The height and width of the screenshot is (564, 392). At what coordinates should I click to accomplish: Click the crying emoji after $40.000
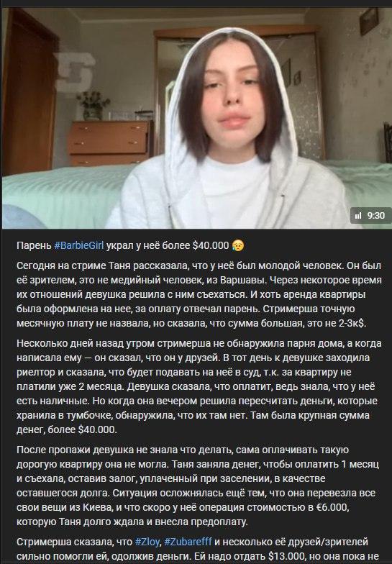pos(238,245)
